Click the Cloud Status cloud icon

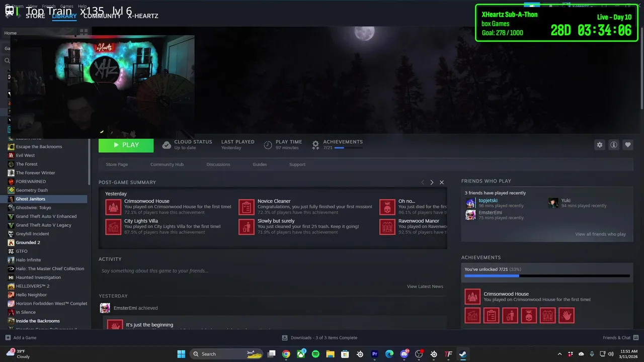tap(167, 145)
